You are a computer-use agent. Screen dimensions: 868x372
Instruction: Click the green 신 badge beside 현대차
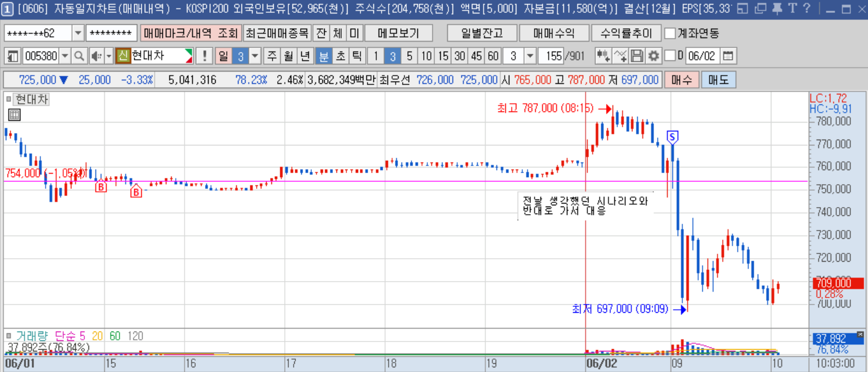coord(122,56)
